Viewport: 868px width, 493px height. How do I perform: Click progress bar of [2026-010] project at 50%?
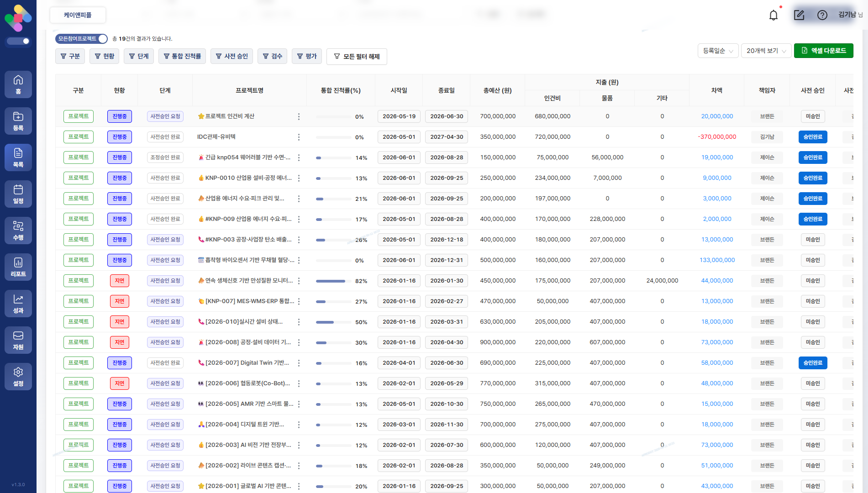point(334,322)
